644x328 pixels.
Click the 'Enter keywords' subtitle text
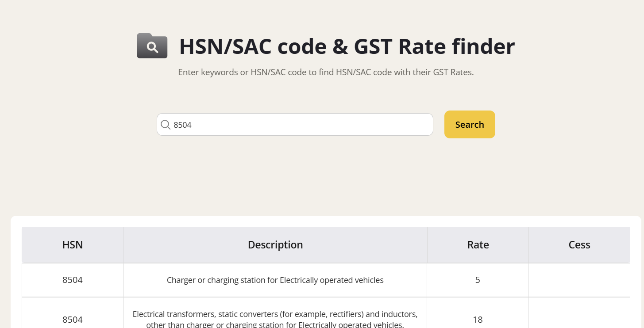(326, 72)
